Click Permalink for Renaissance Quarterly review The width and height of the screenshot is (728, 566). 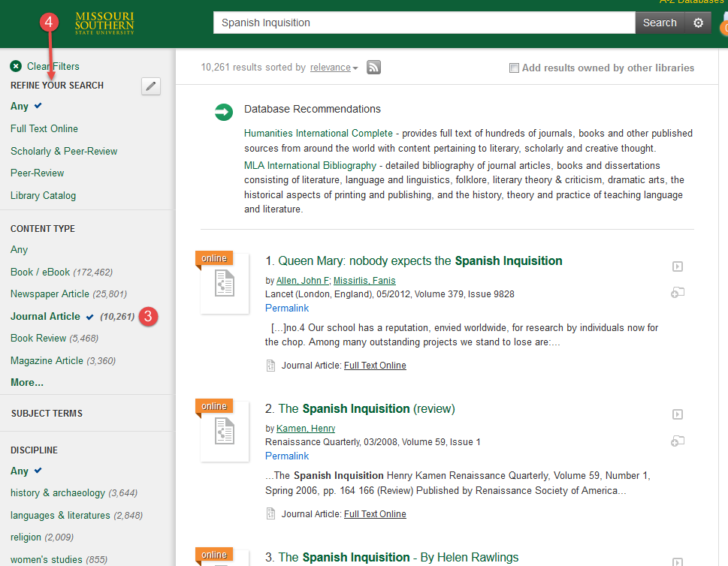click(x=287, y=456)
